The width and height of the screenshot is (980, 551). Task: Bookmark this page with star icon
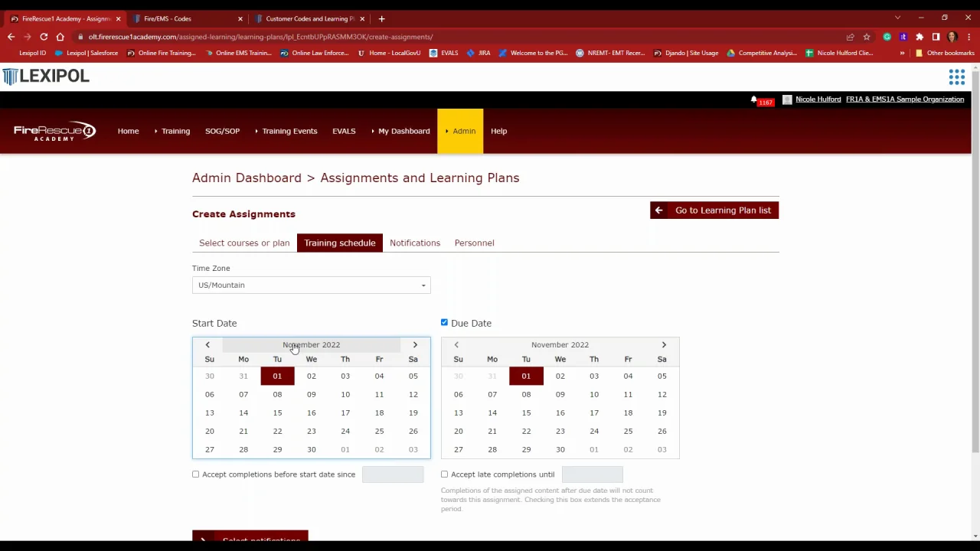[867, 37]
